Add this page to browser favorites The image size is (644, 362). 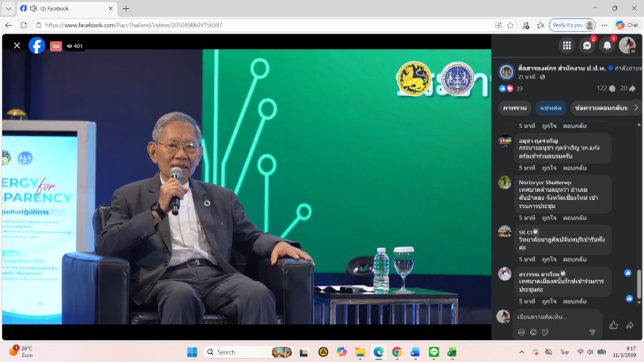(x=510, y=25)
